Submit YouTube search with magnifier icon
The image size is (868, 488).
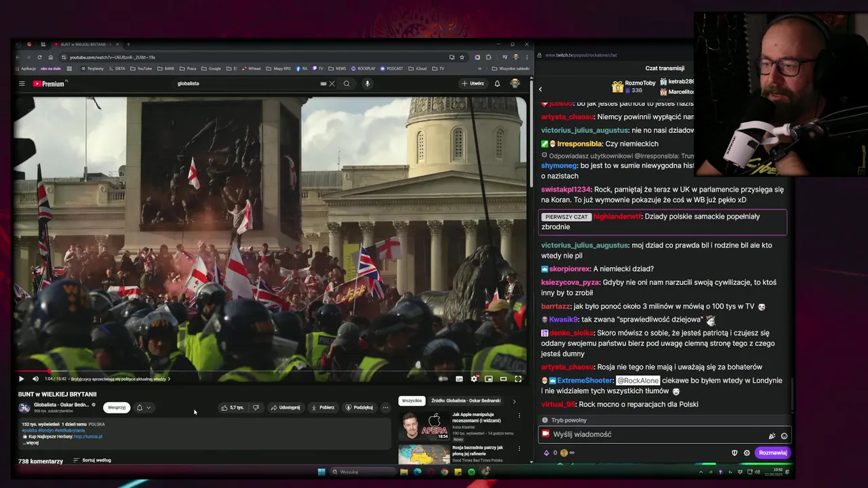[347, 83]
